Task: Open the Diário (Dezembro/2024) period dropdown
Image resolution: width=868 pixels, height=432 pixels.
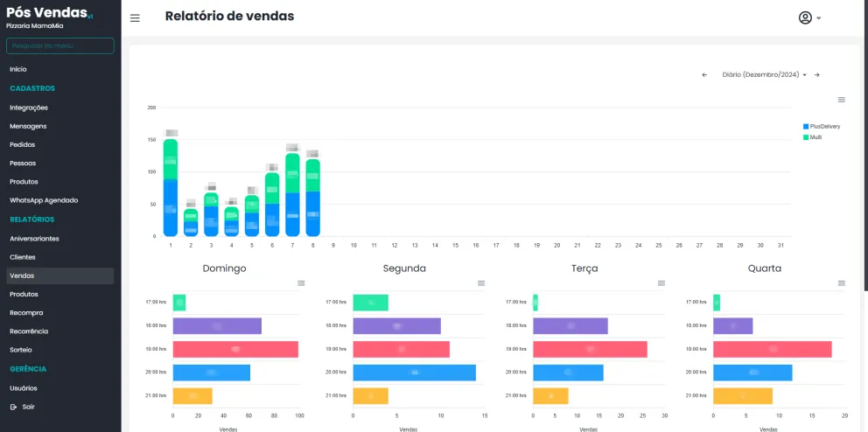Action: [764, 74]
